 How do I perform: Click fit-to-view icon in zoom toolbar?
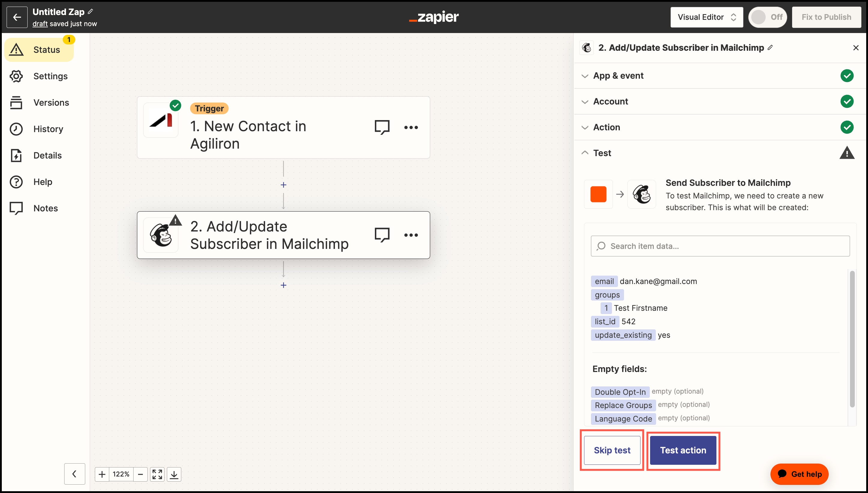tap(157, 474)
